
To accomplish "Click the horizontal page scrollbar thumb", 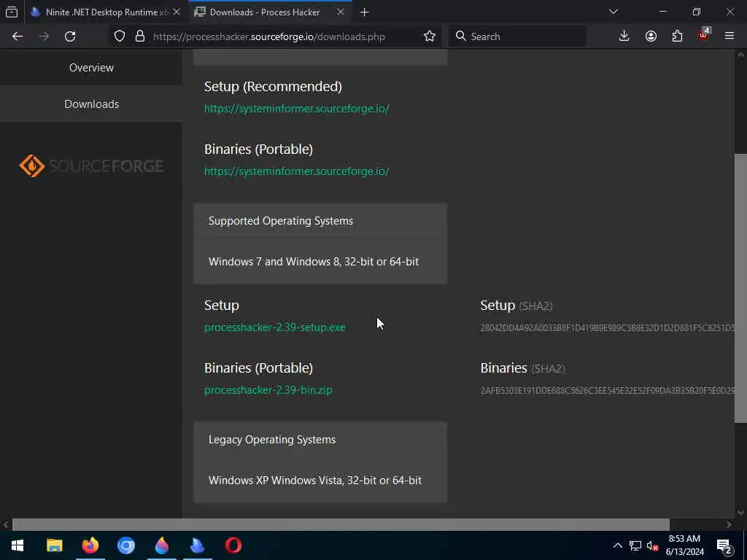I will [341, 524].
